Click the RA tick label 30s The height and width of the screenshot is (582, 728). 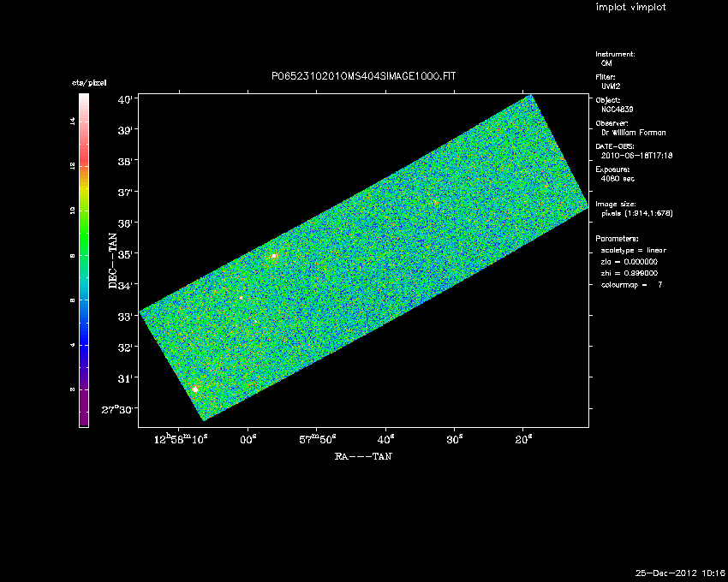455,440
